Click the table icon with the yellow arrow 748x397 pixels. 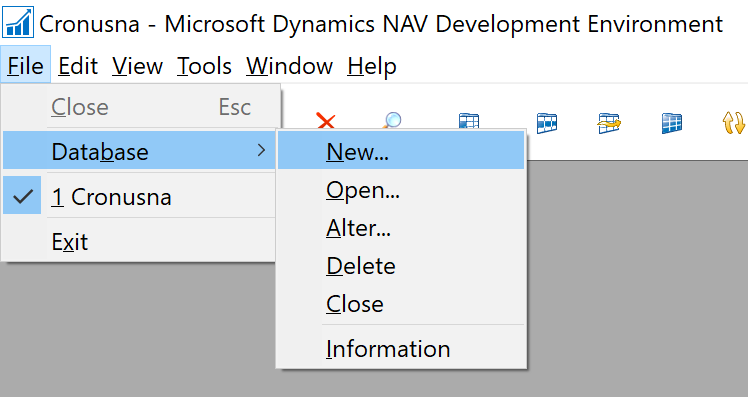click(x=609, y=123)
